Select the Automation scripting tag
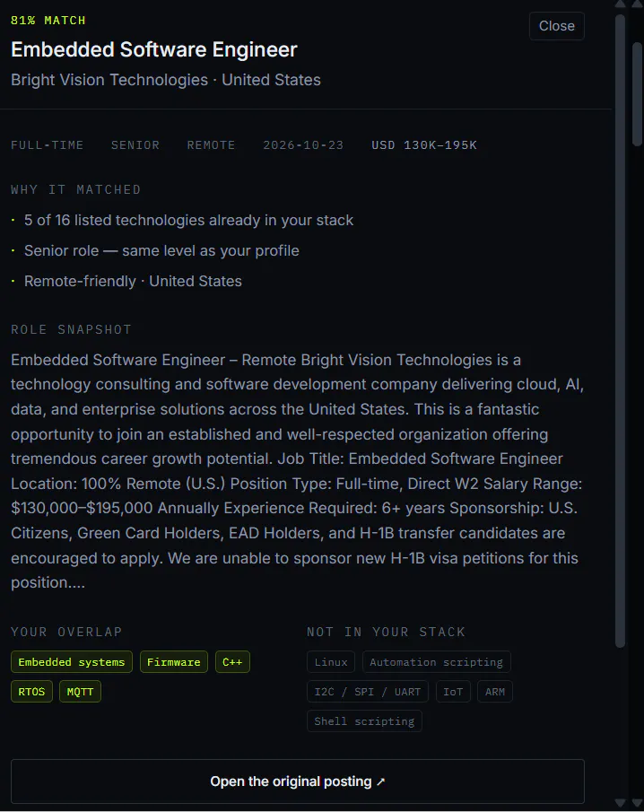The width and height of the screenshot is (644, 812). pos(437,662)
